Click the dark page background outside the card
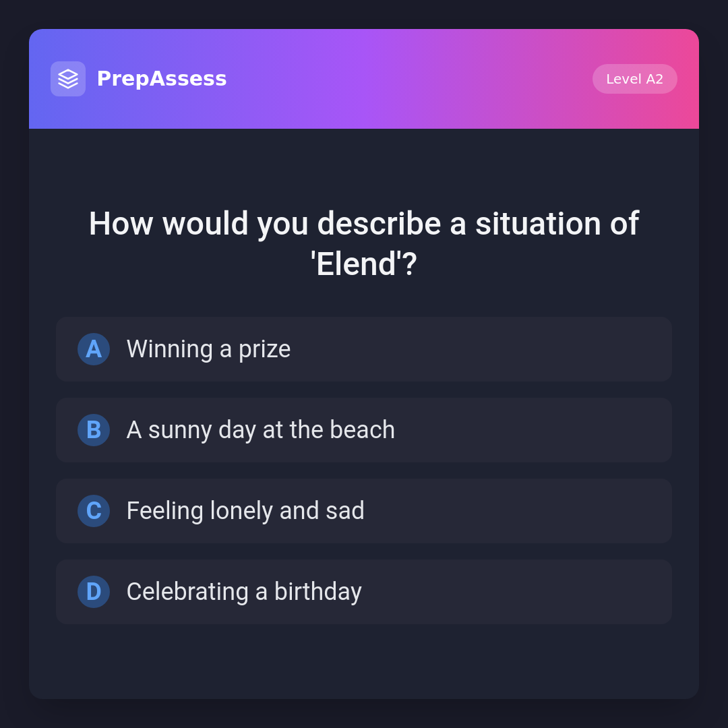Viewport: 728px width, 728px height. pos(13,364)
